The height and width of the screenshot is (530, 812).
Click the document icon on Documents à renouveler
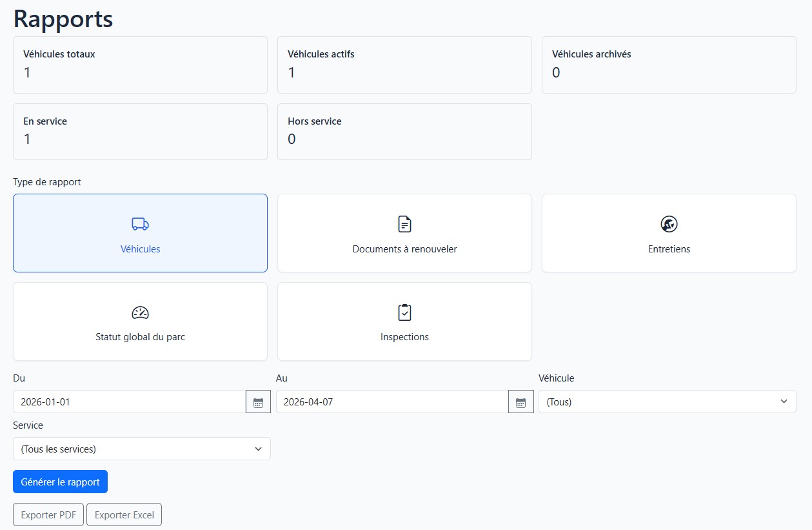click(x=404, y=224)
